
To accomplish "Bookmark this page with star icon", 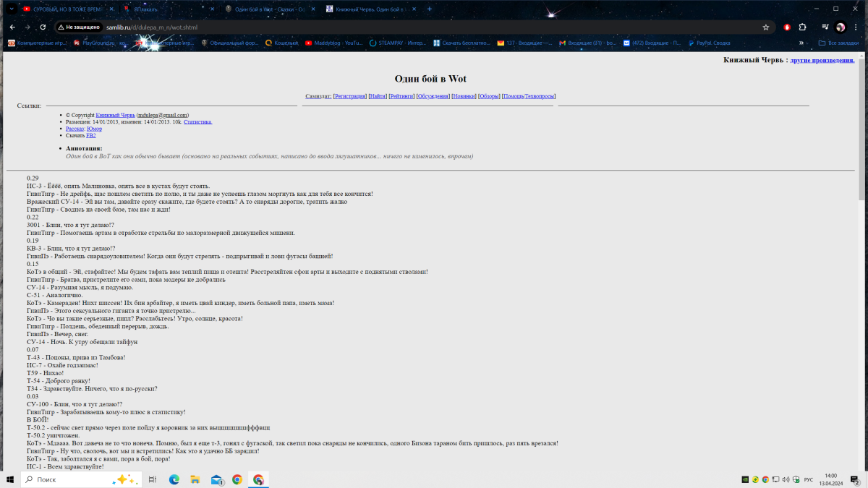I will click(x=765, y=27).
